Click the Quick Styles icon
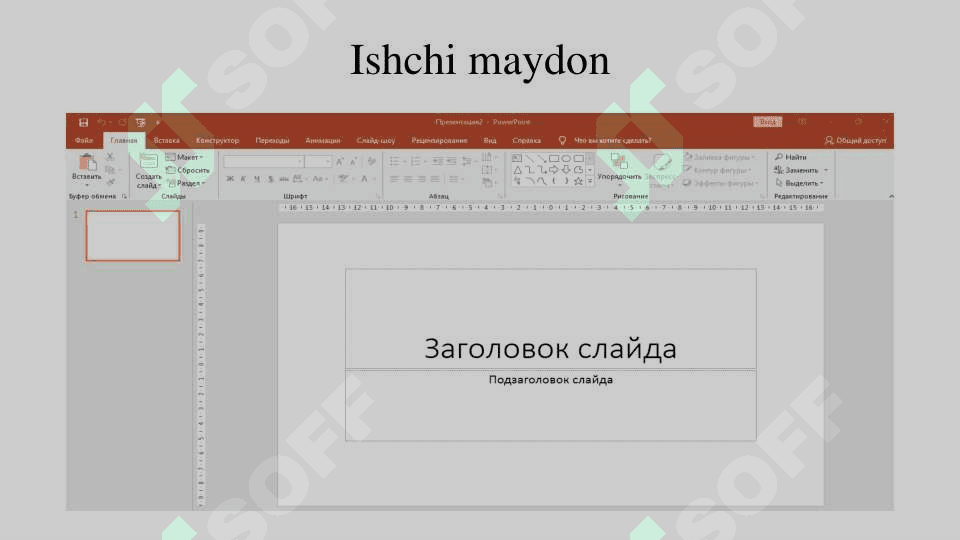This screenshot has width=960, height=540. 661,162
